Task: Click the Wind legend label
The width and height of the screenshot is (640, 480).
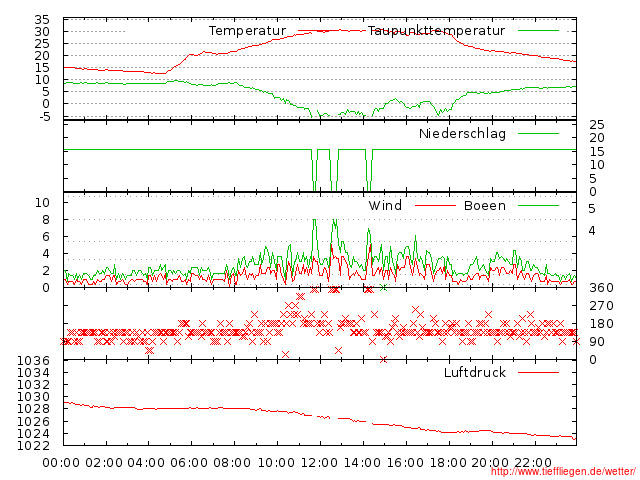Action: click(385, 205)
